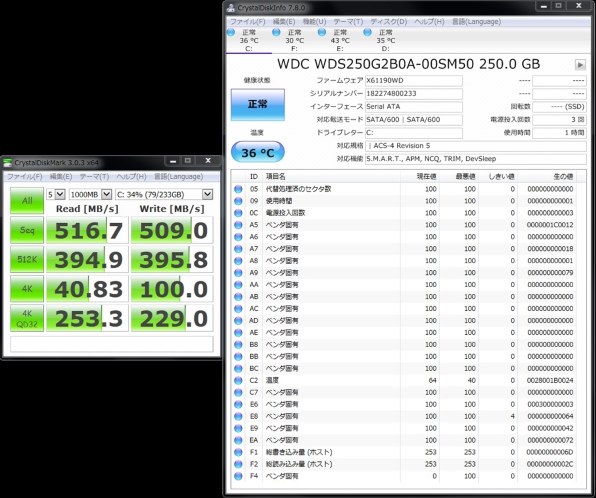Click the next disk arrow button

pos(580,65)
